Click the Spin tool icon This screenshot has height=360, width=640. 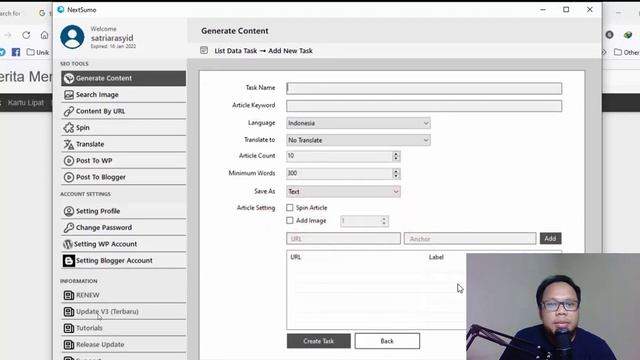tap(69, 128)
